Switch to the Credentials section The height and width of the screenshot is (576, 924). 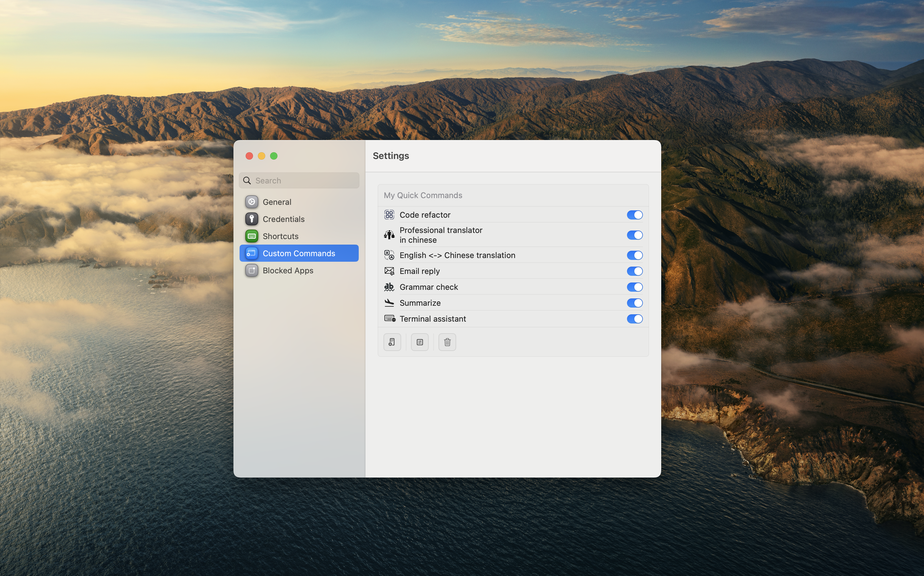point(283,219)
